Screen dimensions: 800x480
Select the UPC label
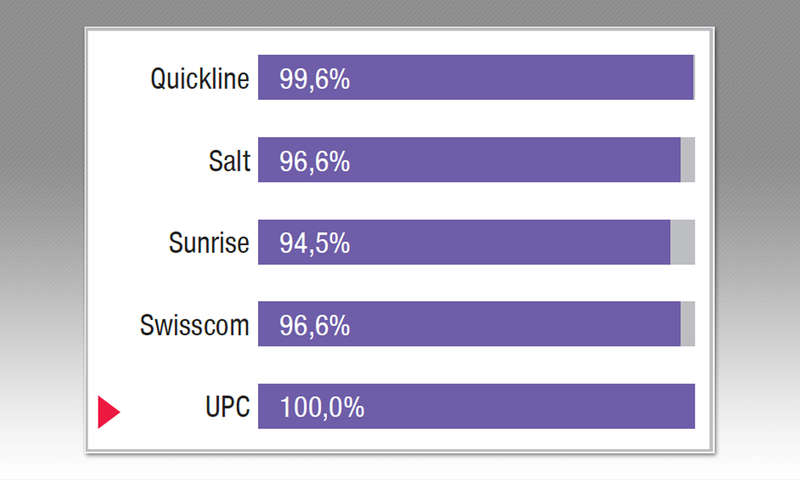tap(228, 407)
